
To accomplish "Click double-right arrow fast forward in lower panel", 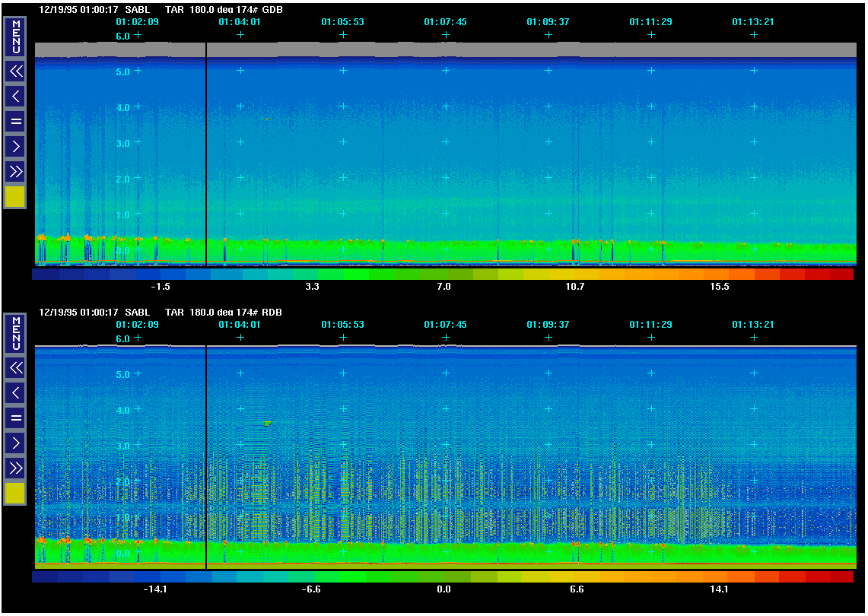I will click(x=15, y=468).
